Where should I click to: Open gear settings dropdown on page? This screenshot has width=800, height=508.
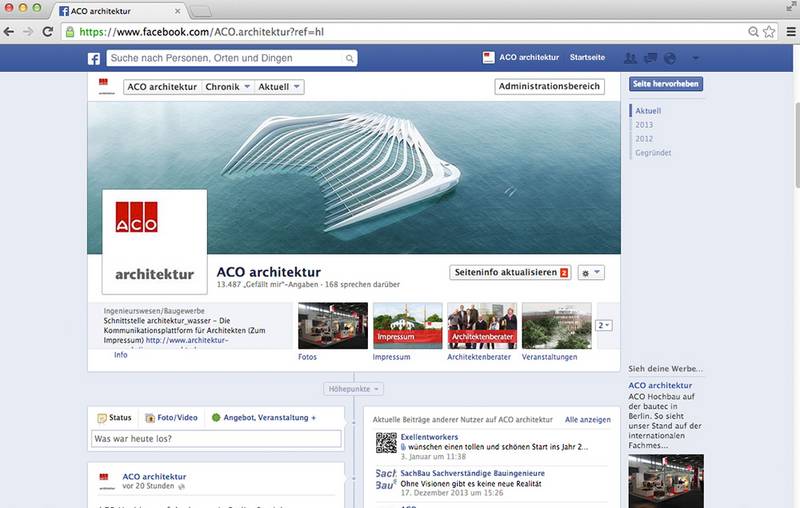tap(591, 273)
